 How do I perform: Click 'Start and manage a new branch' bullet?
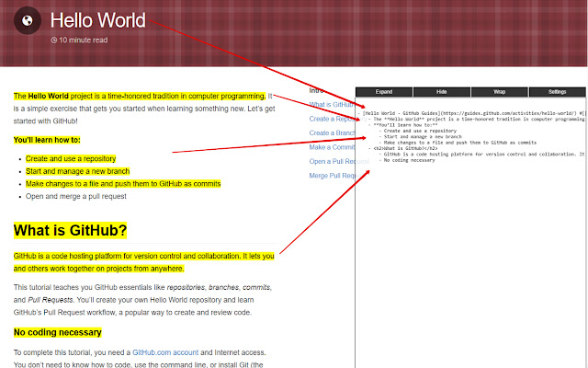point(77,171)
